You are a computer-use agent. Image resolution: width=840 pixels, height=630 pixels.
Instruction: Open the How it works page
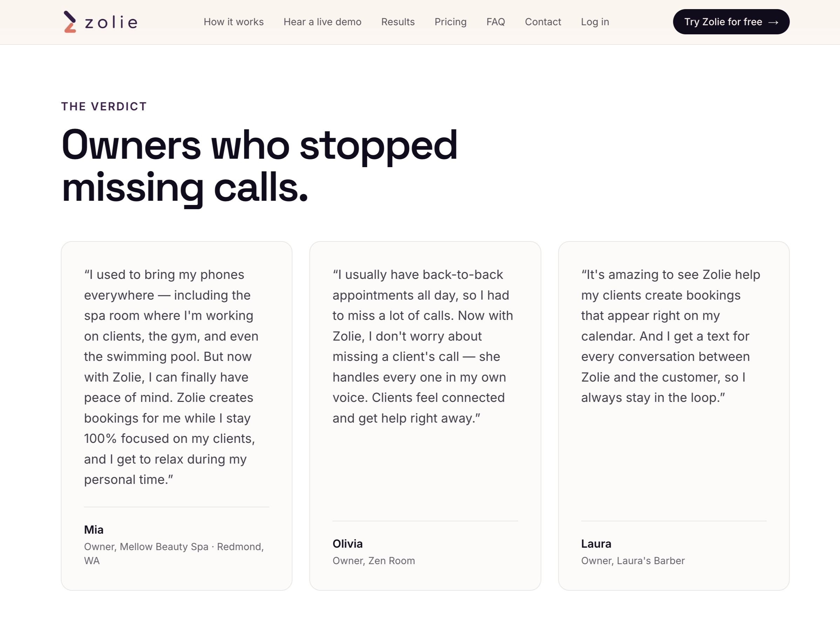(x=233, y=22)
